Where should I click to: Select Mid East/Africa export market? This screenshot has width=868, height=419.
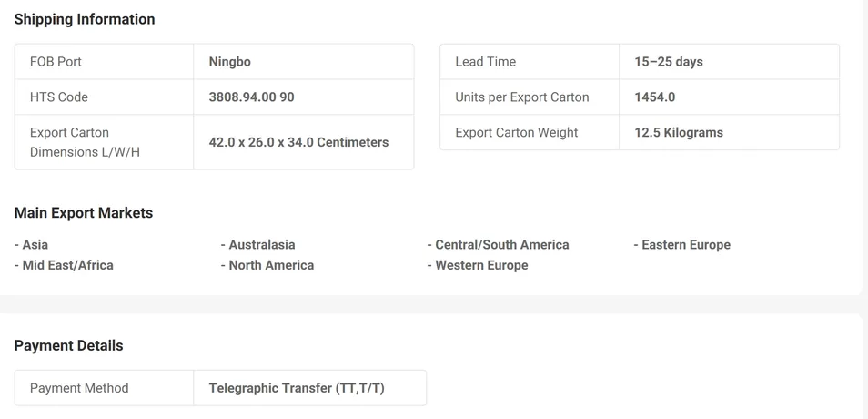[x=65, y=265]
